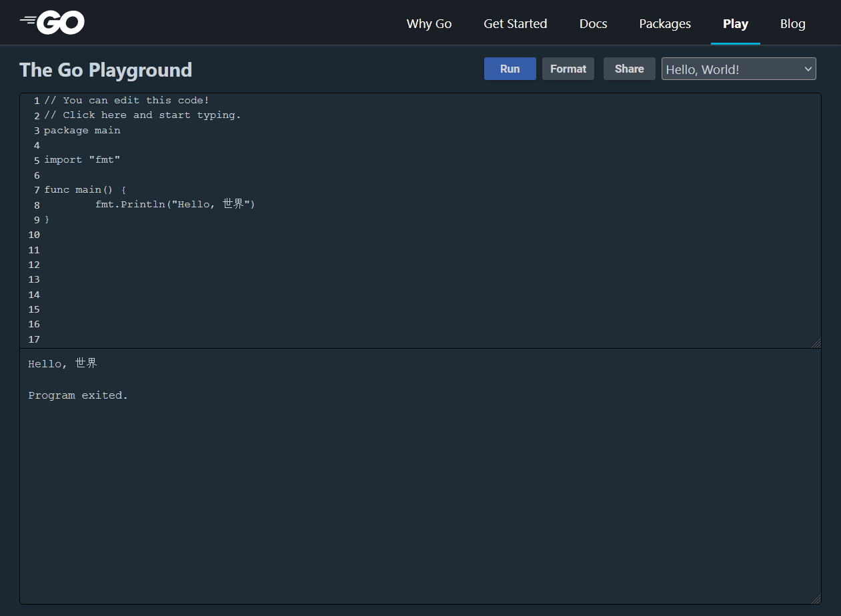Open the Why Go menu
Screen dimensions: 841x616
coord(429,23)
